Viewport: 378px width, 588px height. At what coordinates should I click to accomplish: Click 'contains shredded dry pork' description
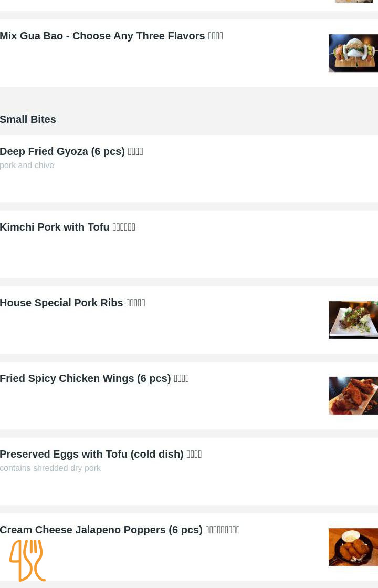[50, 468]
